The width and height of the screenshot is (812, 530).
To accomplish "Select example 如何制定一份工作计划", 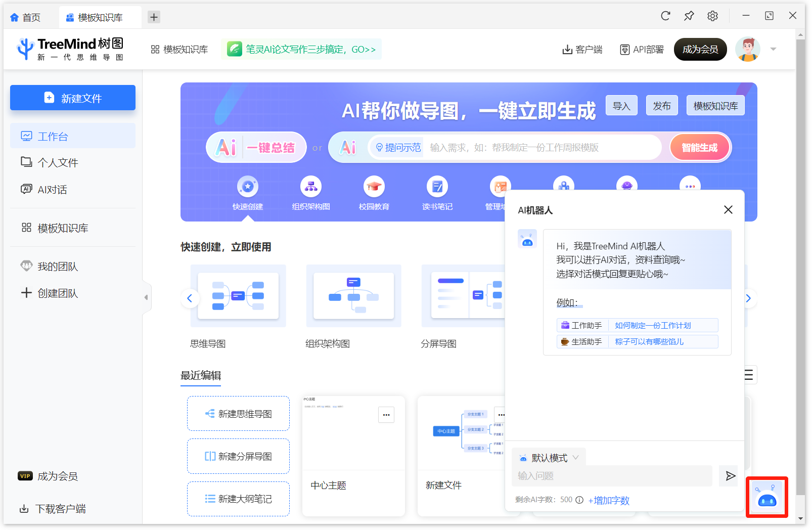I will (653, 325).
